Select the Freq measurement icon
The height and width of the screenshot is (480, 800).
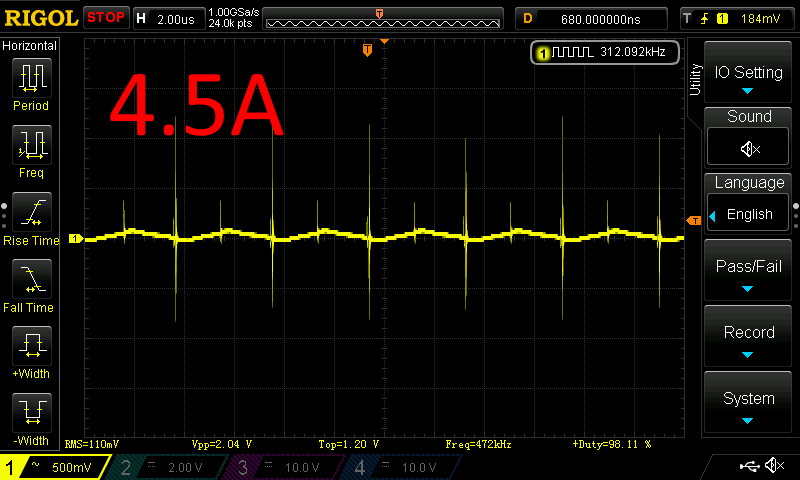point(32,144)
